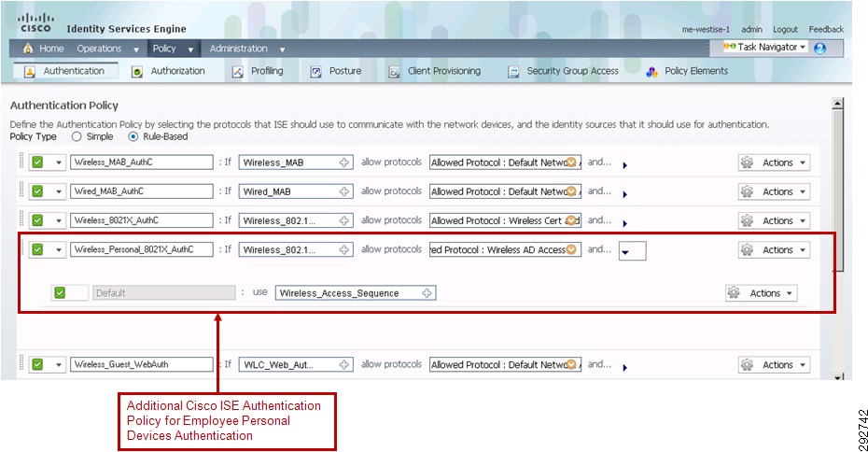Open status dropdown for Wireless_Guest_WebAuth
The height and width of the screenshot is (452, 868).
pos(58,365)
